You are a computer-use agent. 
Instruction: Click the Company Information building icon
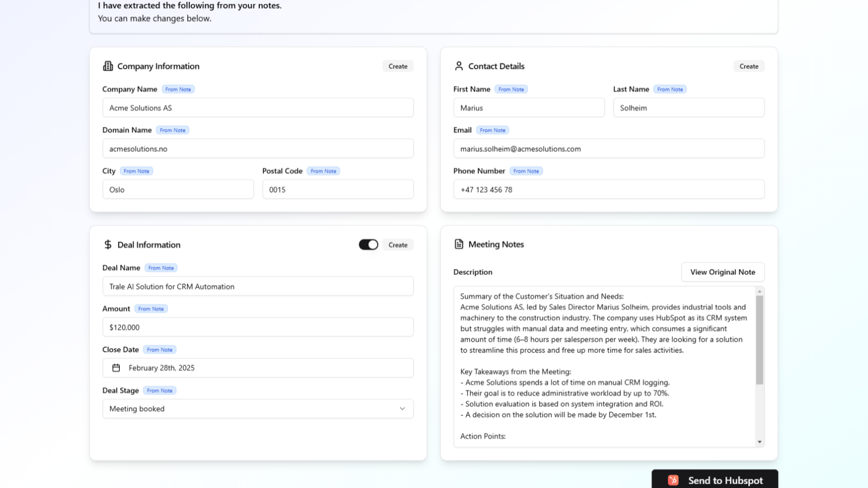coord(108,66)
